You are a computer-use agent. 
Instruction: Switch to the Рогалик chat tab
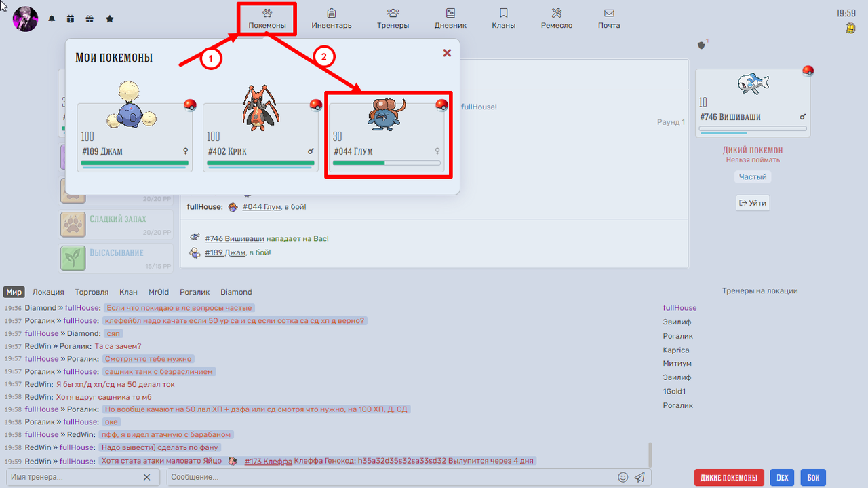(x=195, y=292)
